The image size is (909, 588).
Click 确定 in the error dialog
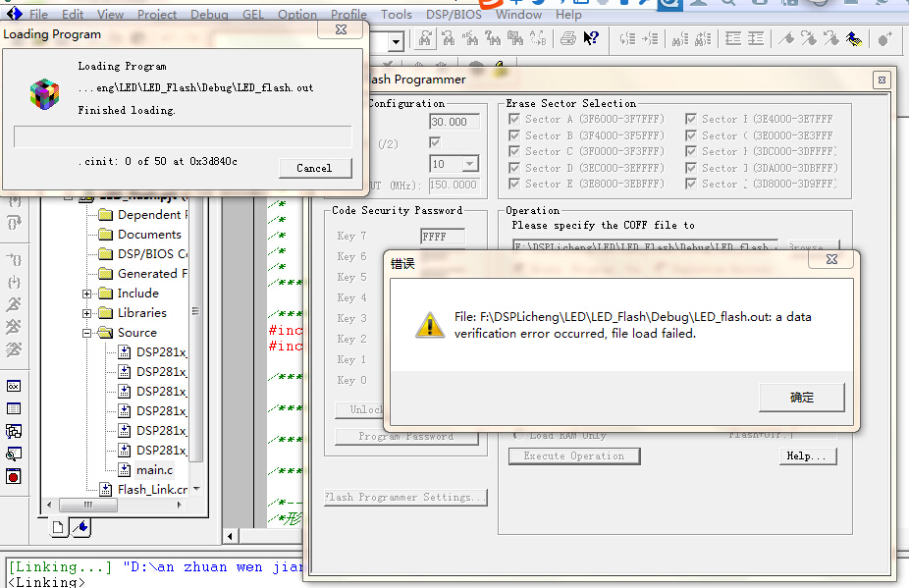(802, 398)
